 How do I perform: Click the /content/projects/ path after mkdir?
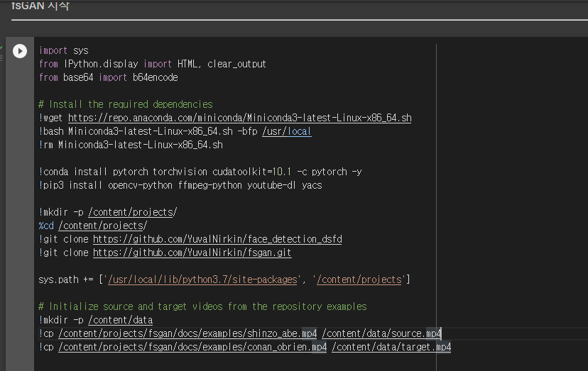132,213
